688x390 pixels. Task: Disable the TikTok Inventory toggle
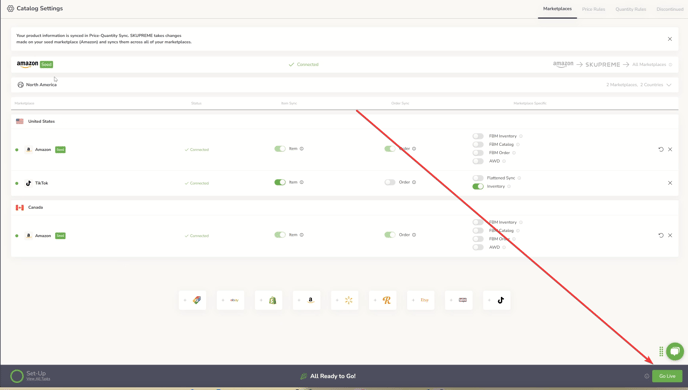tap(478, 186)
